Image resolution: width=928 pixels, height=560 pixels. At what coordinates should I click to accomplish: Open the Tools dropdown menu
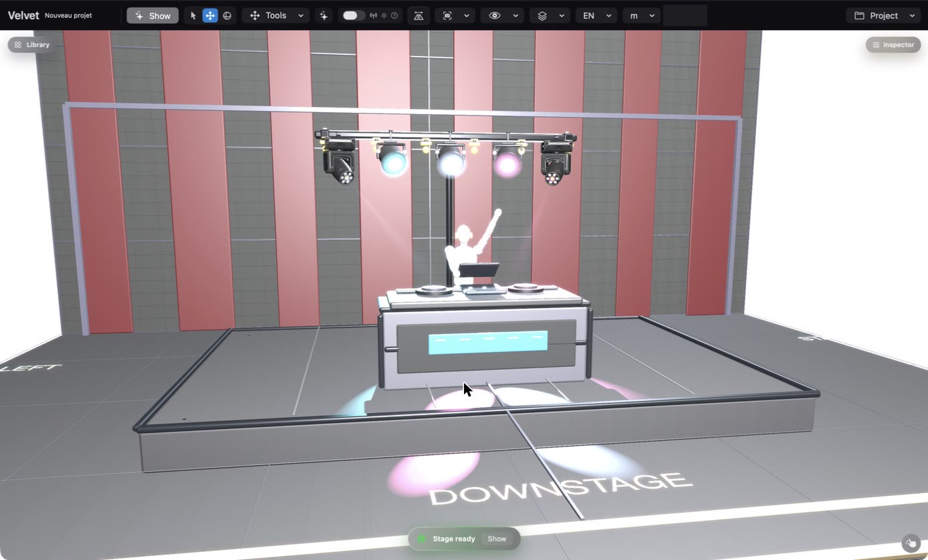tap(275, 15)
